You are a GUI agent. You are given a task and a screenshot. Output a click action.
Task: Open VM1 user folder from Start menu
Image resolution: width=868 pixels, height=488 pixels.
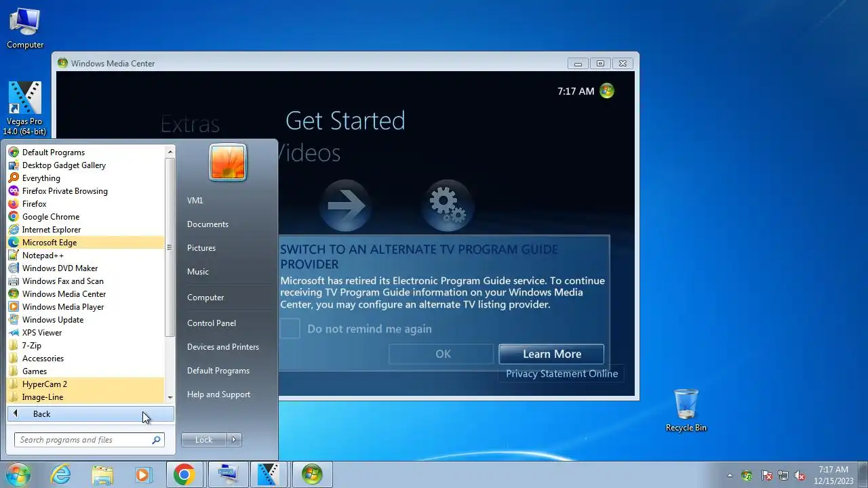pyautogui.click(x=227, y=201)
